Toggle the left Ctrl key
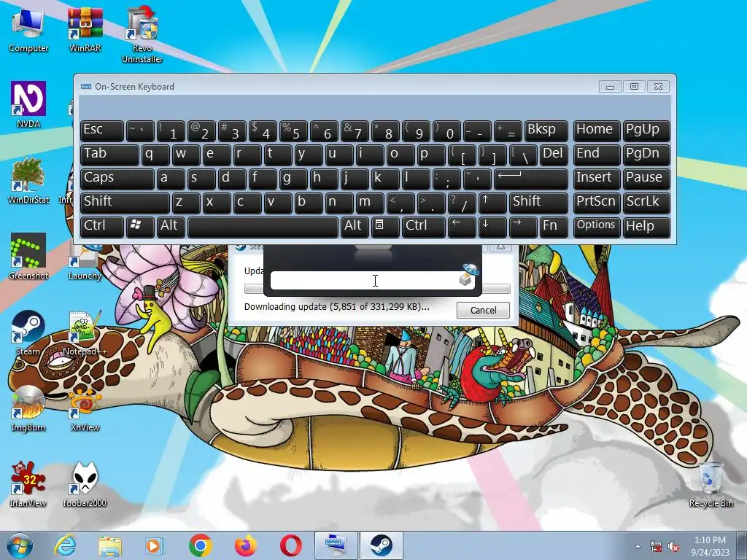 click(102, 227)
